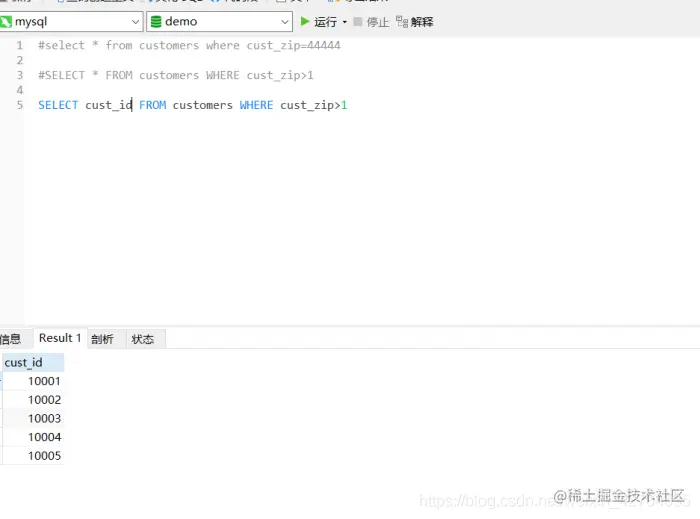This screenshot has width=700, height=519.
Task: Click the green Run play icon
Action: pyautogui.click(x=305, y=21)
